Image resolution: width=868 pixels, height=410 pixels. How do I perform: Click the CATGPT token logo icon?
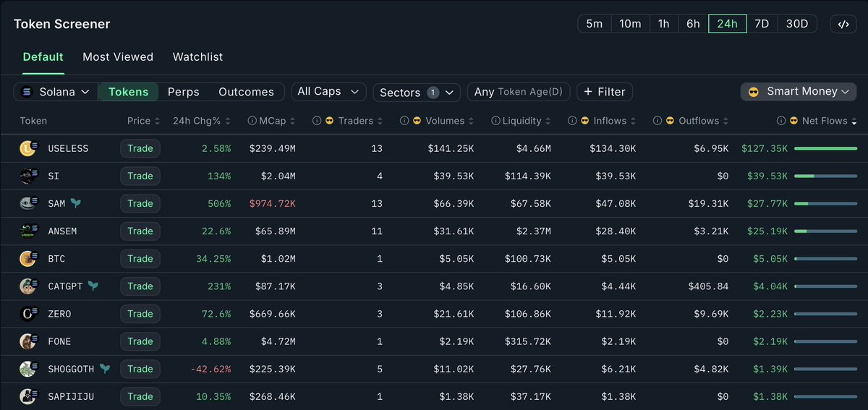(27, 286)
